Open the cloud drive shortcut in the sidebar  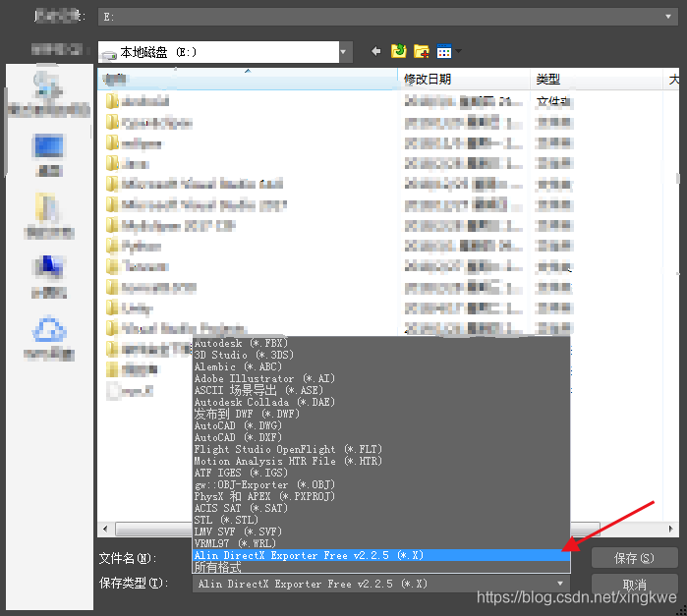coord(48,338)
